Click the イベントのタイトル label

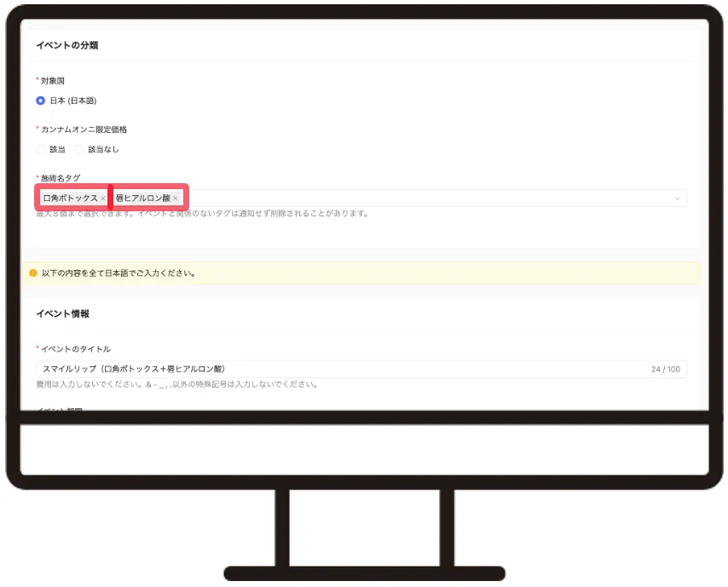76,349
